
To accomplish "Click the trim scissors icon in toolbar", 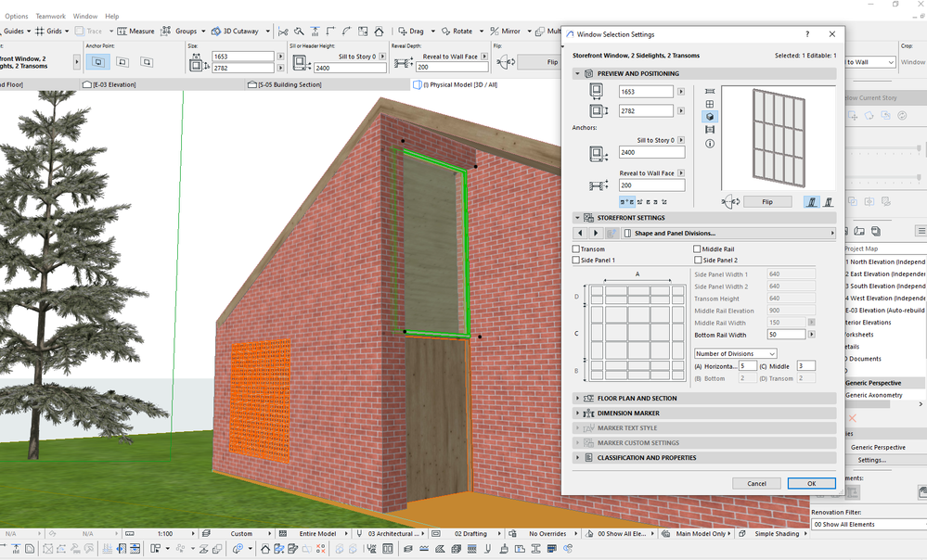I will 283,31.
